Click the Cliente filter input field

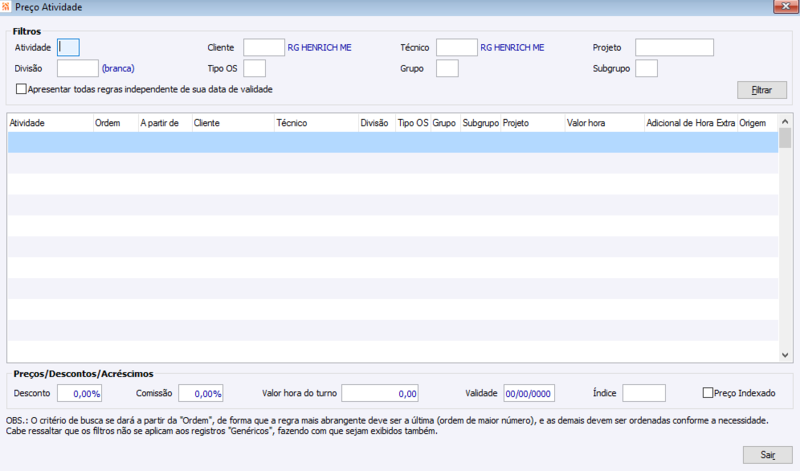pyautogui.click(x=264, y=47)
